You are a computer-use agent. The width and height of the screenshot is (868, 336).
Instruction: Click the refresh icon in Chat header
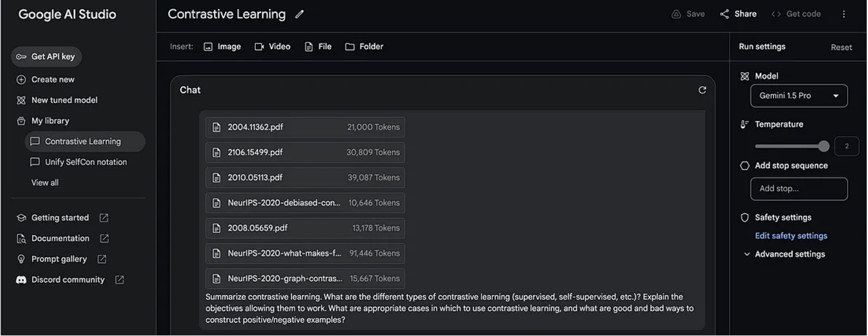pos(702,90)
